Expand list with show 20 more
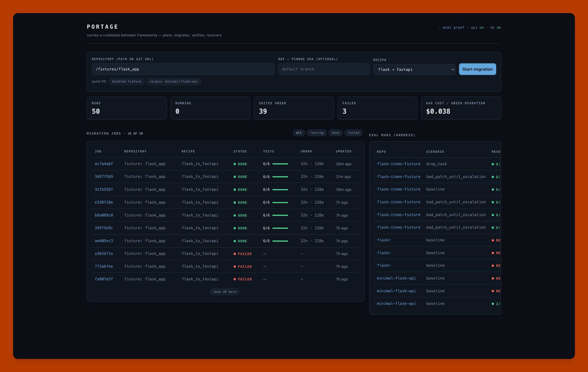Viewport: 588px width, 372px height. [224, 291]
